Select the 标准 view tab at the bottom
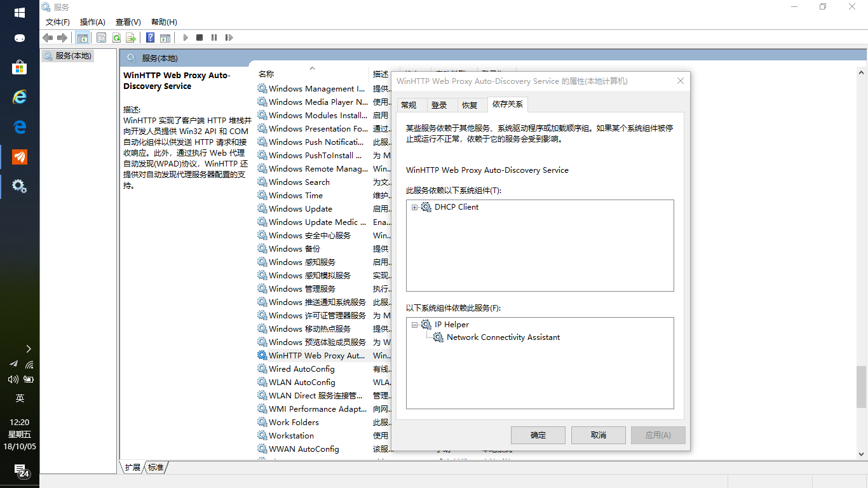Screen dimensions: 868x488 click(x=156, y=468)
